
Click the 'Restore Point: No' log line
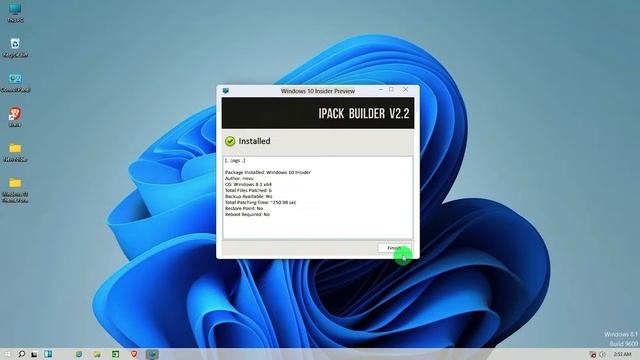(x=244, y=208)
